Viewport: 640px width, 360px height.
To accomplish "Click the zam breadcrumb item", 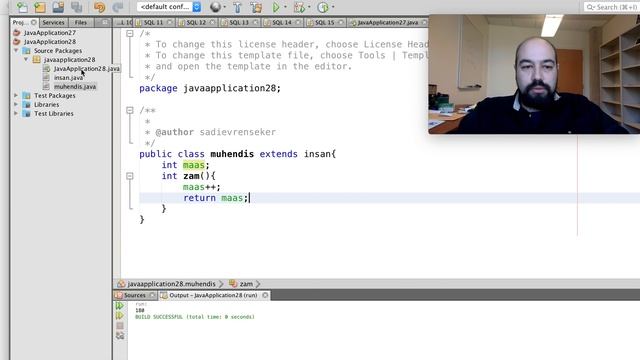I will (246, 284).
